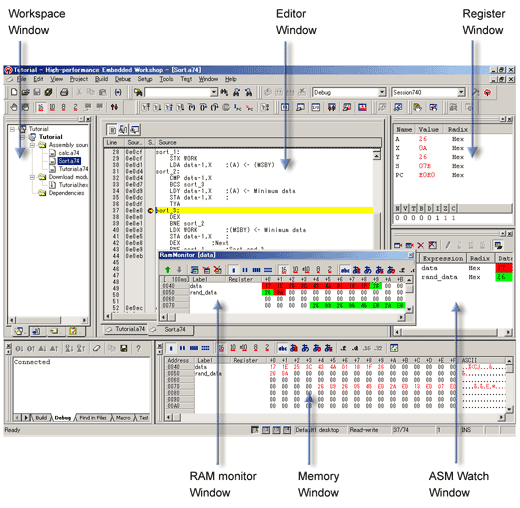Click the Print icon in toolbar
Image resolution: width=520 pixels, height=508 pixels.
tap(64, 92)
